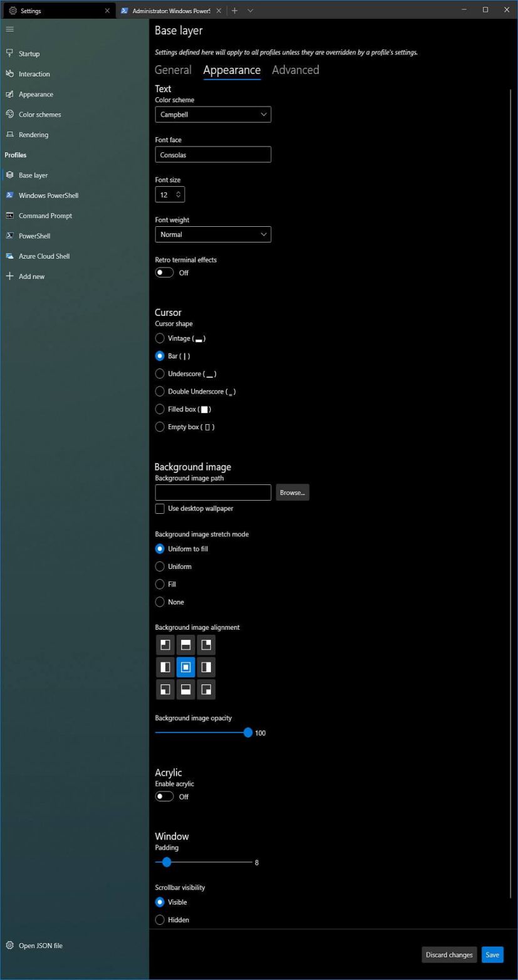This screenshot has height=980, width=518.
Task: Open the Interaction settings page
Action: 75,74
